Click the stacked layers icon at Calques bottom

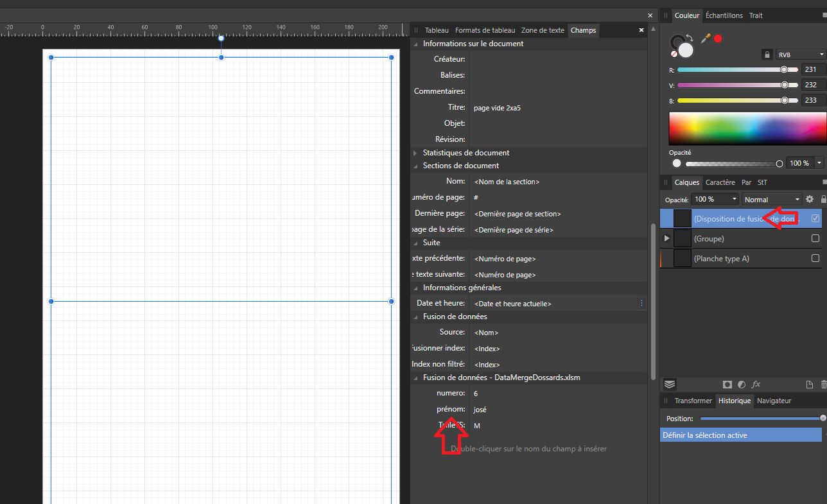coord(670,384)
